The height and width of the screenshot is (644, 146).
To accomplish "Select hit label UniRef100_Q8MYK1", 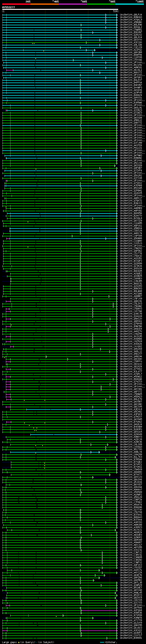I will [131, 321].
